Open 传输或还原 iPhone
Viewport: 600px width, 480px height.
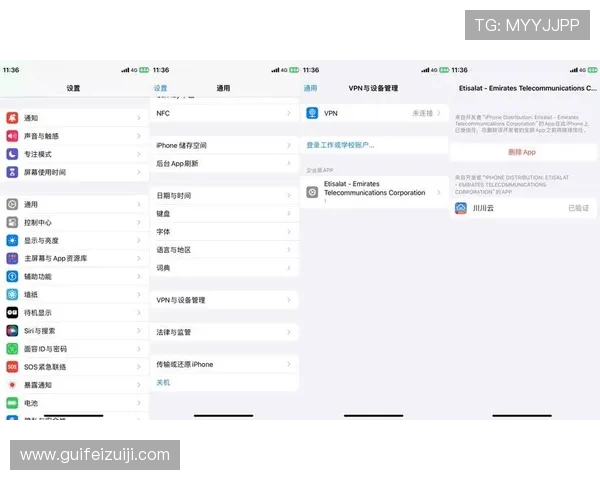[x=224, y=364]
